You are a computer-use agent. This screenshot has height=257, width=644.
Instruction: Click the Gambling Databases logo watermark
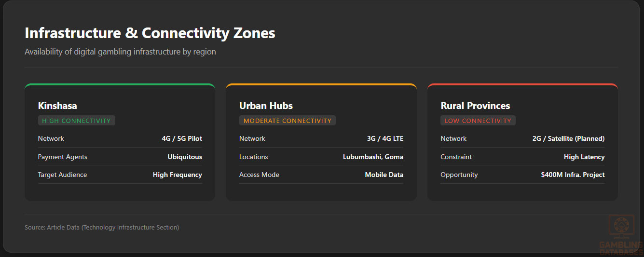click(x=621, y=235)
